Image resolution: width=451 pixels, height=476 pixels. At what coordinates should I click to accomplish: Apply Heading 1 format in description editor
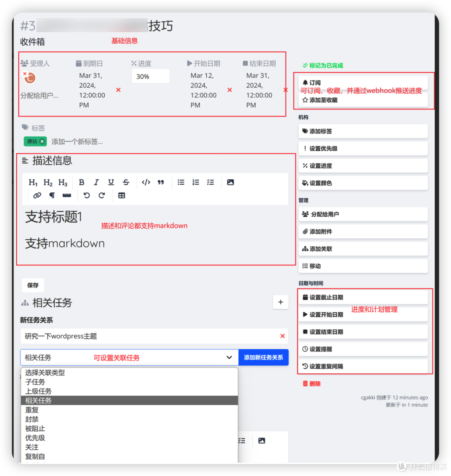33,182
